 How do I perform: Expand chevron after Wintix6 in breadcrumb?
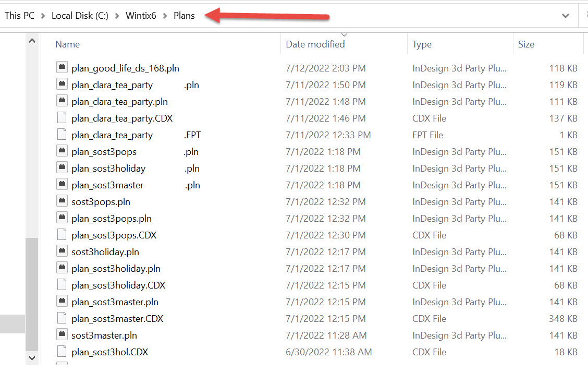165,16
